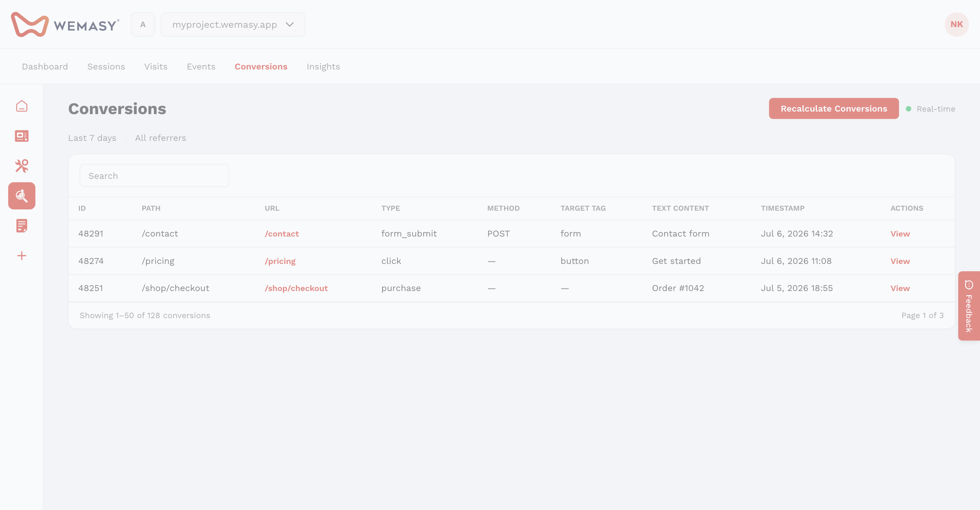Click the METHOD column header
This screenshot has height=510, width=980.
click(x=503, y=208)
